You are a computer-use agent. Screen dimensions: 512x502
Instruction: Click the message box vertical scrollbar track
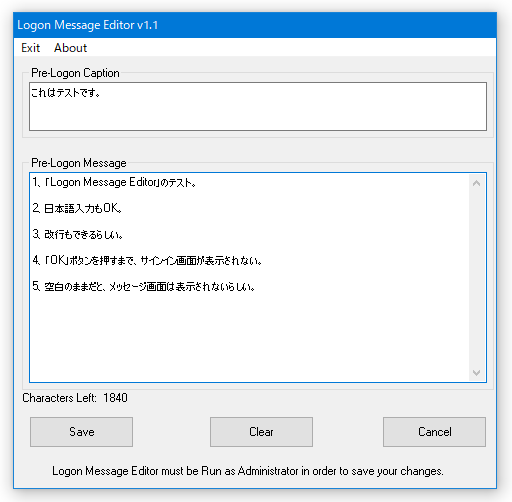(x=476, y=277)
